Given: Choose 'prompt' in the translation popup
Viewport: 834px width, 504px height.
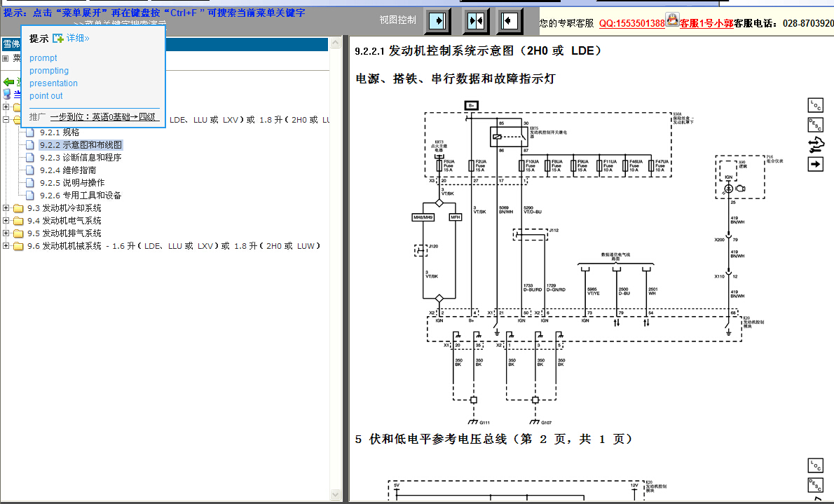Looking at the screenshot, I should (x=43, y=58).
